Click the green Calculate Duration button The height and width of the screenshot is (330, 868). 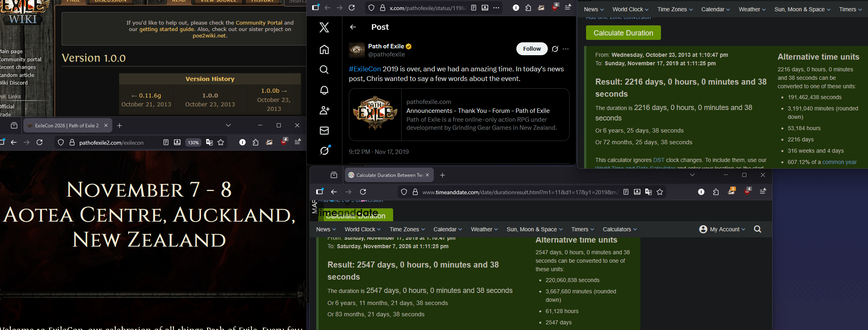(623, 33)
